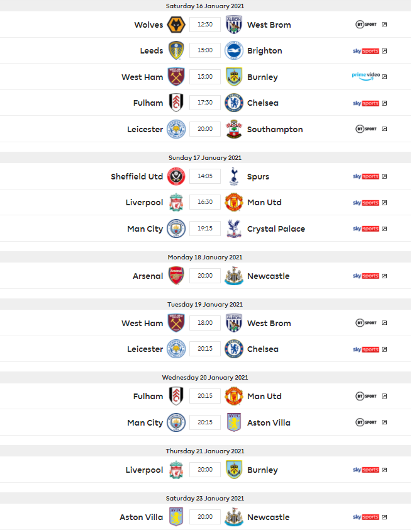The height and width of the screenshot is (532, 412).
Task: Click Sky Sports logo for Liverpool v Man Utd
Action: click(365, 203)
